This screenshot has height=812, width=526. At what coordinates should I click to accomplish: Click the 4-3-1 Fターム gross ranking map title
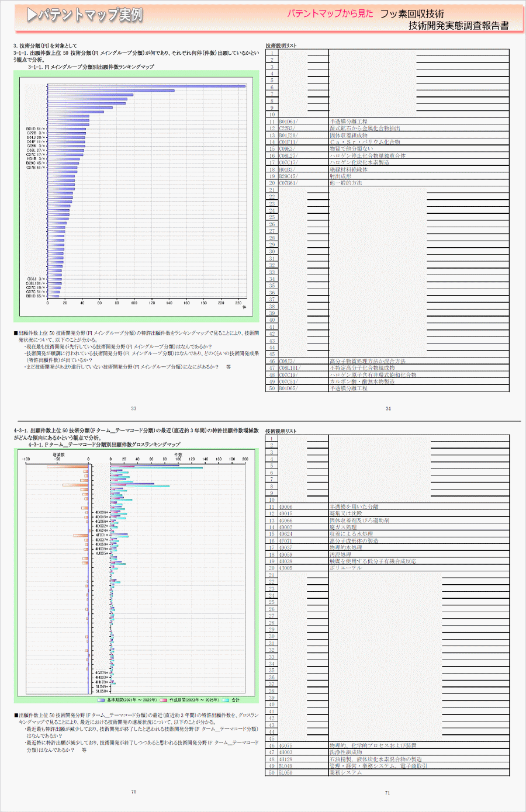click(104, 445)
